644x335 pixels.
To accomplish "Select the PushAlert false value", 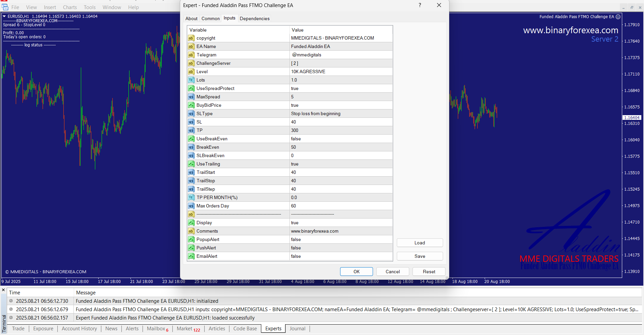I will tap(341, 248).
